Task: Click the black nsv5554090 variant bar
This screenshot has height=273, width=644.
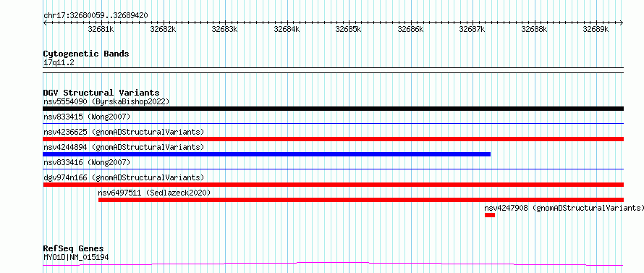Action: pyautogui.click(x=333, y=109)
